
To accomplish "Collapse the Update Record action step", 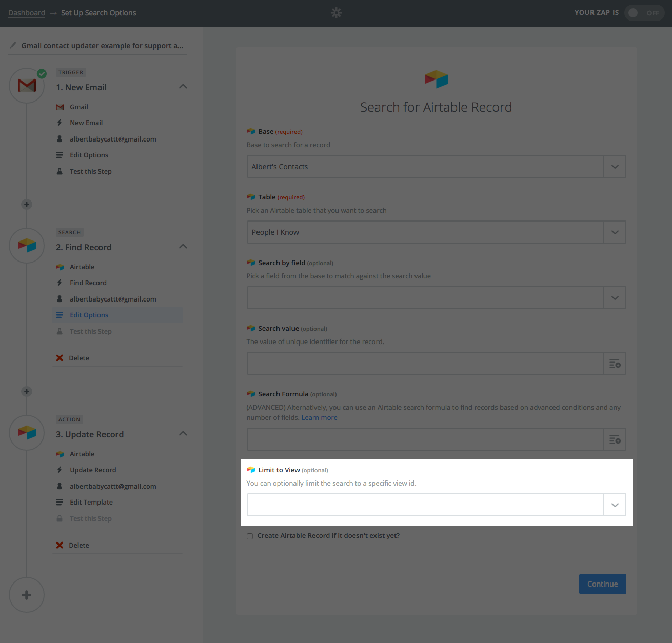I will (x=183, y=434).
